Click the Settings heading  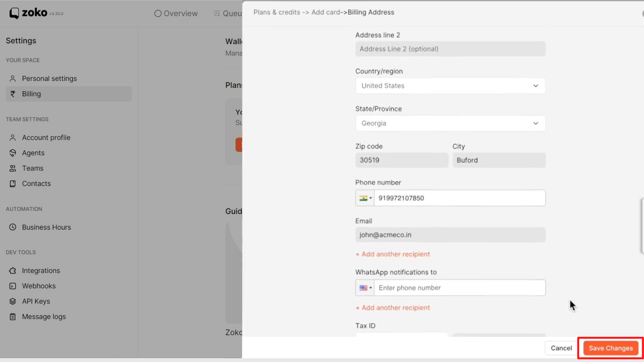point(21,41)
